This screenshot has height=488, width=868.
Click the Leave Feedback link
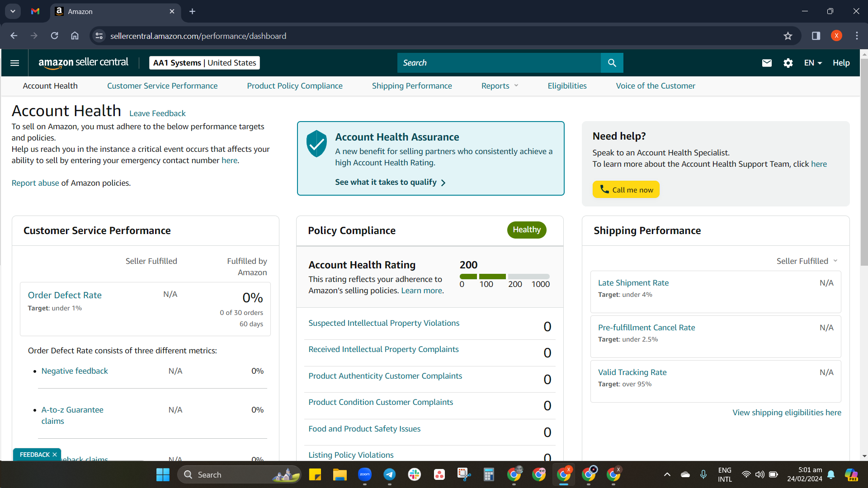157,113
